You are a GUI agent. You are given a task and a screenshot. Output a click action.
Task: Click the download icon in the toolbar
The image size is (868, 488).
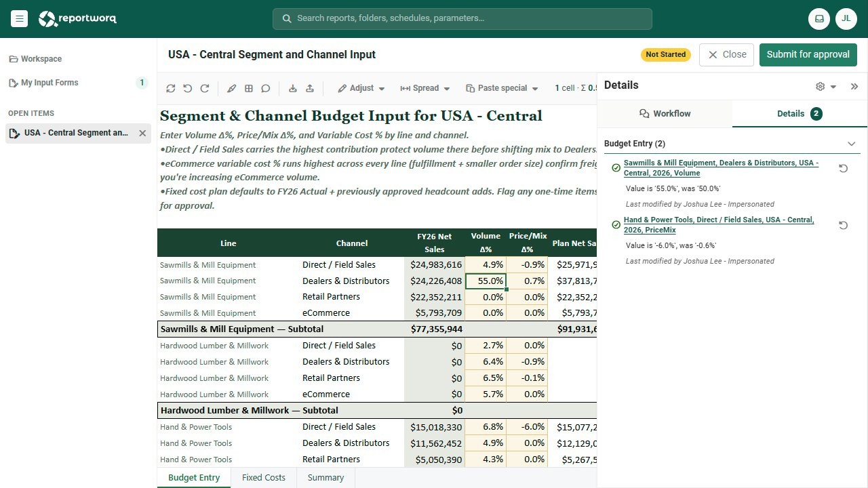[293, 88]
